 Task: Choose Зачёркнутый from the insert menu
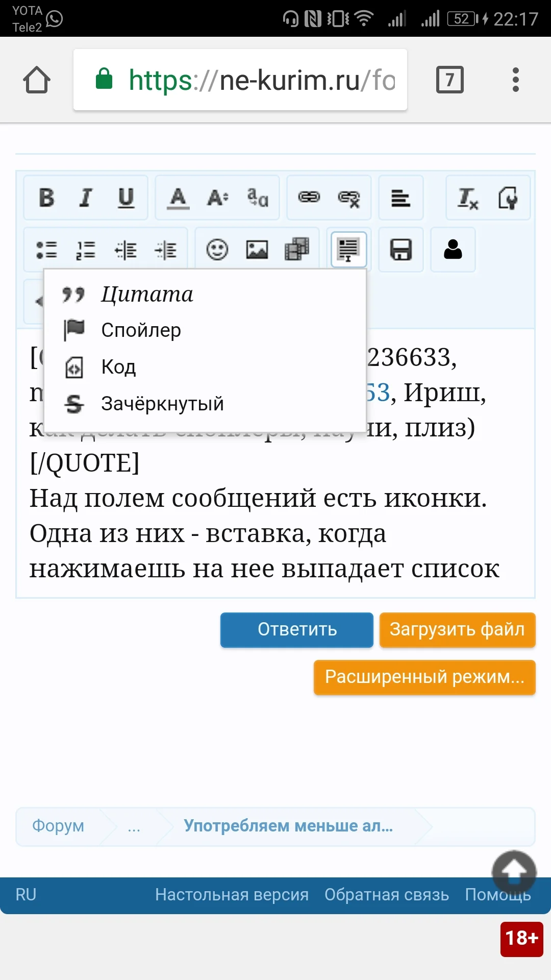205,404
